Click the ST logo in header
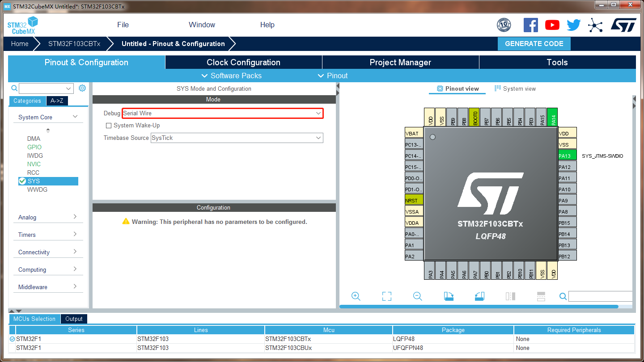This screenshot has height=362, width=644. point(623,25)
